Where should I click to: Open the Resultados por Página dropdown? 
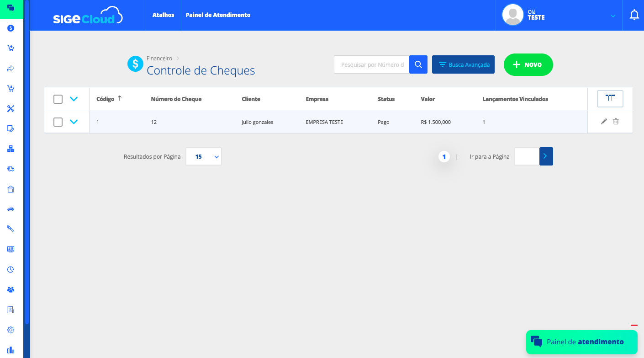(204, 156)
